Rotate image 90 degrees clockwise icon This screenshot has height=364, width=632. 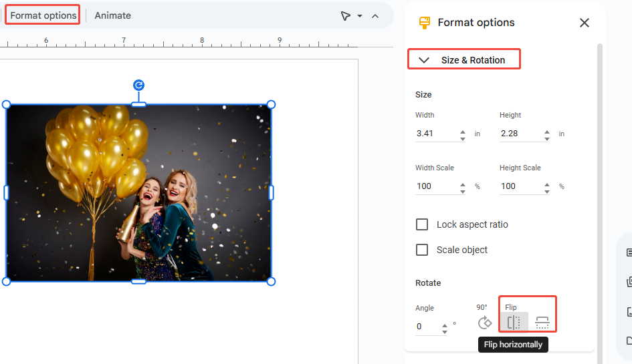[x=484, y=323]
